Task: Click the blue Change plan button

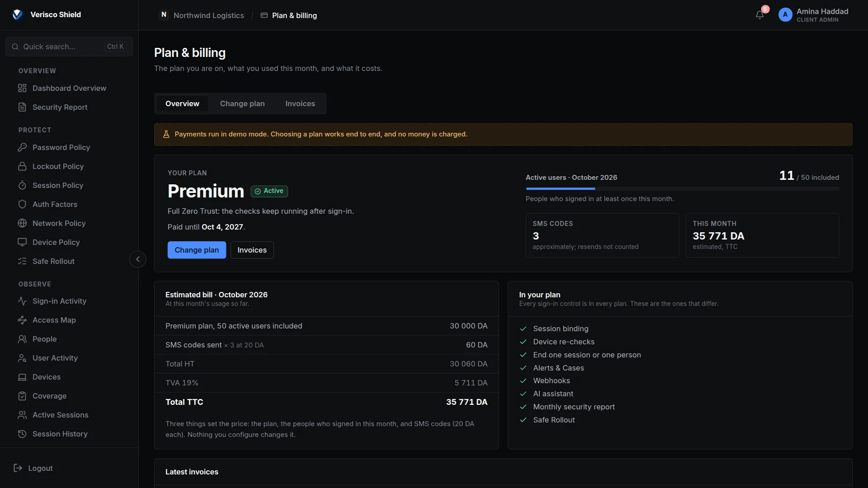Action: pos(197,250)
